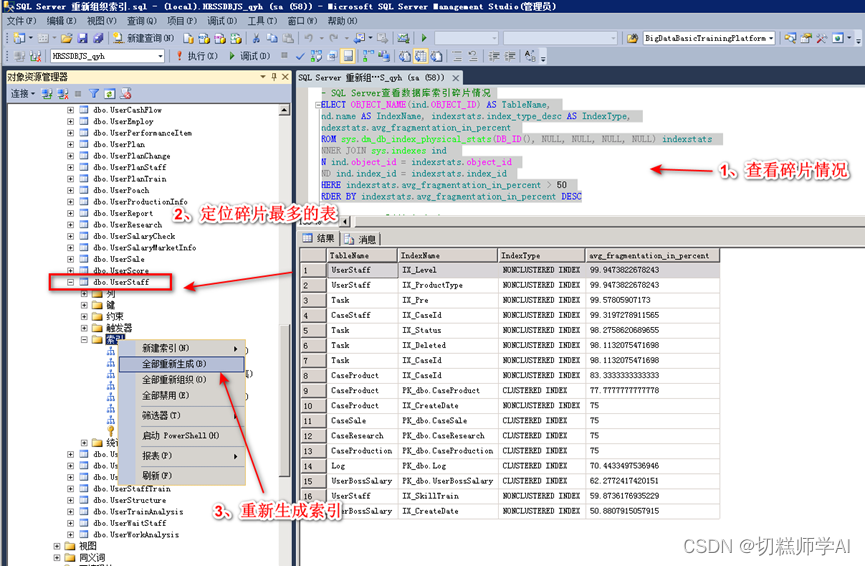Switch to the 结果 tab
Screen dimensions: 865x566
click(319, 238)
